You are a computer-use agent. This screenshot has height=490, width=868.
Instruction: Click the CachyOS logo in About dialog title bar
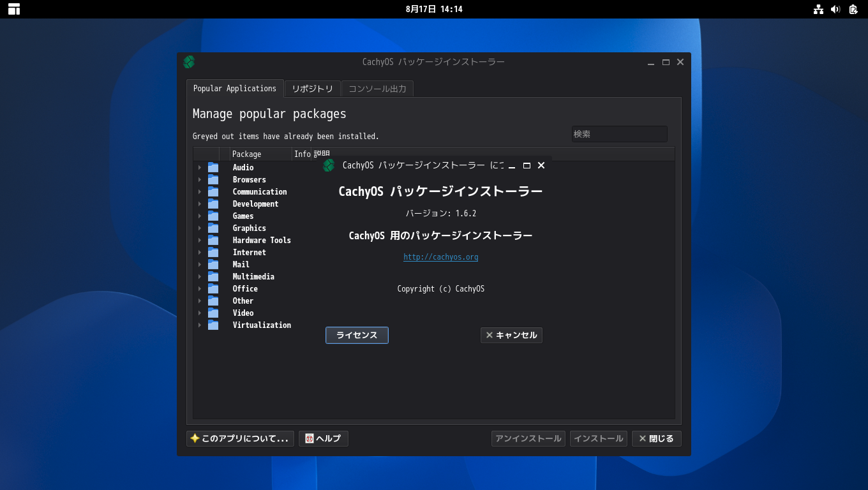(329, 165)
